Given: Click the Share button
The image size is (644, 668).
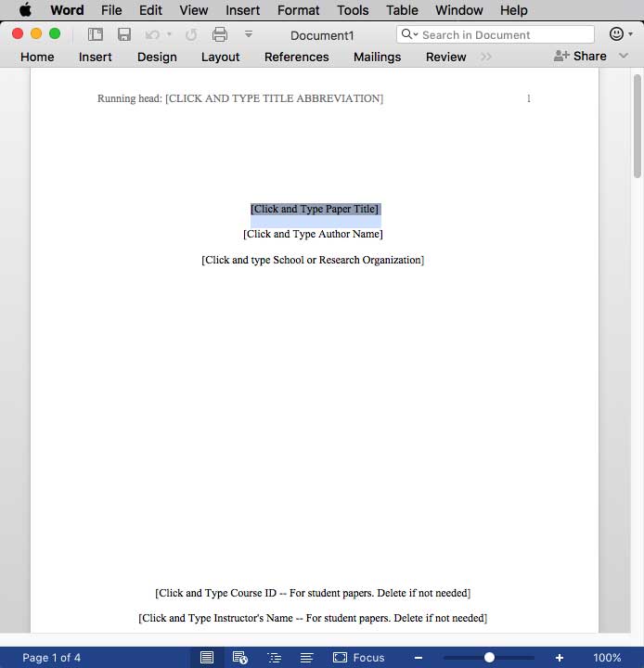Looking at the screenshot, I should coord(580,57).
